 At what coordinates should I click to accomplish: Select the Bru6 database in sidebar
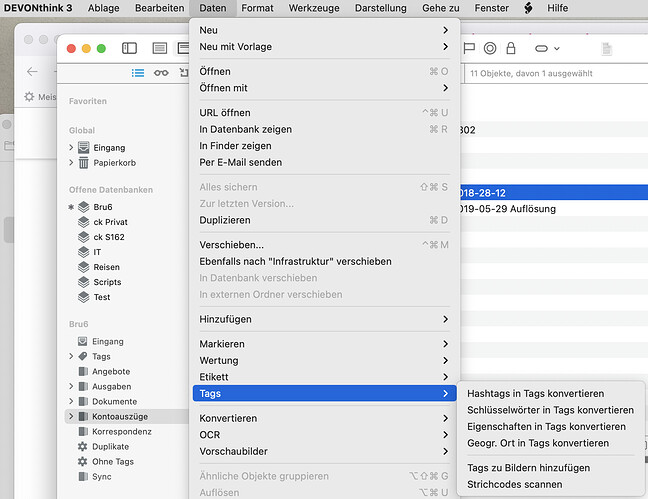[x=102, y=207]
